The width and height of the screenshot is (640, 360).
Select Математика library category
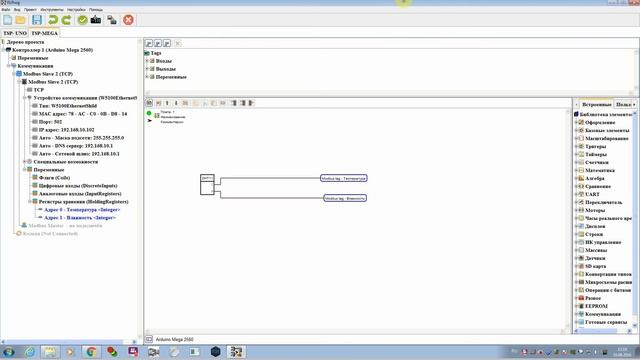coord(600,170)
